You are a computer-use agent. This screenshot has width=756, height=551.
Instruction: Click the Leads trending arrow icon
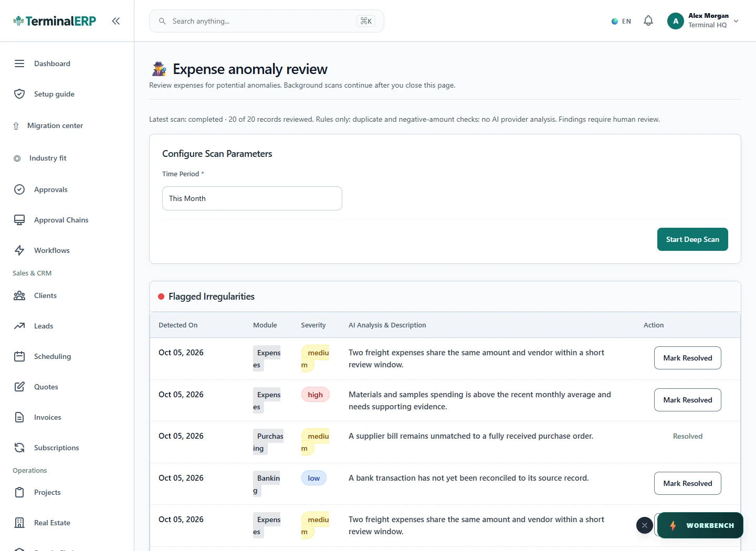[19, 326]
